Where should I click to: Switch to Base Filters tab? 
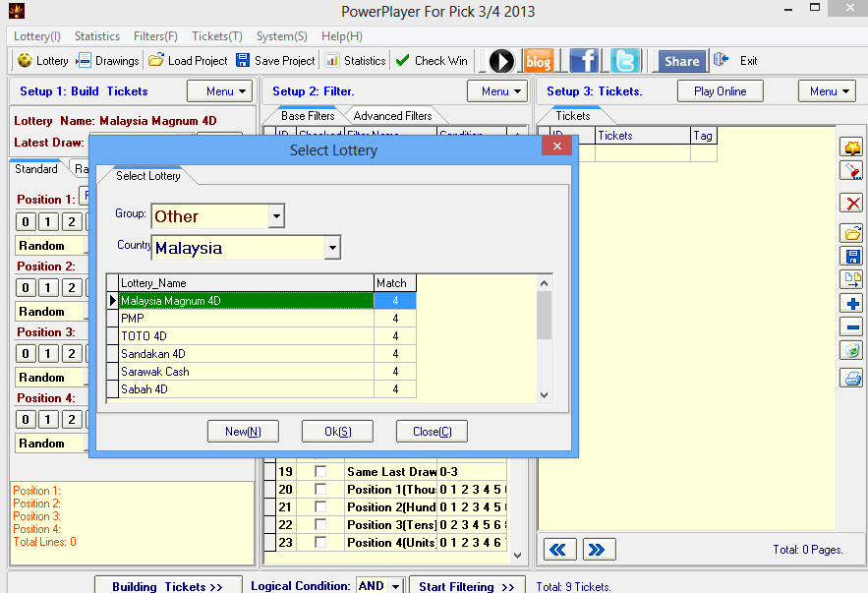pyautogui.click(x=308, y=116)
